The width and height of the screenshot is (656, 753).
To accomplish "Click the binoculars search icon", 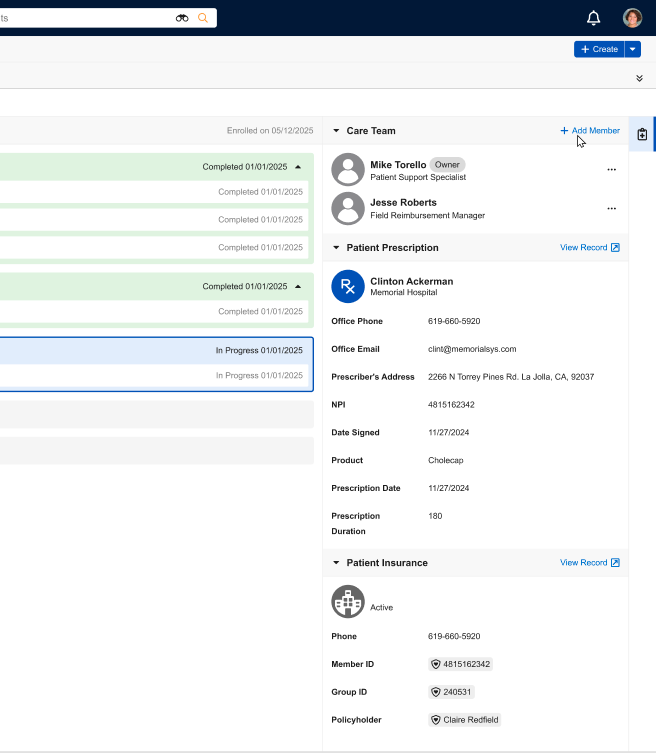I will coord(182,18).
